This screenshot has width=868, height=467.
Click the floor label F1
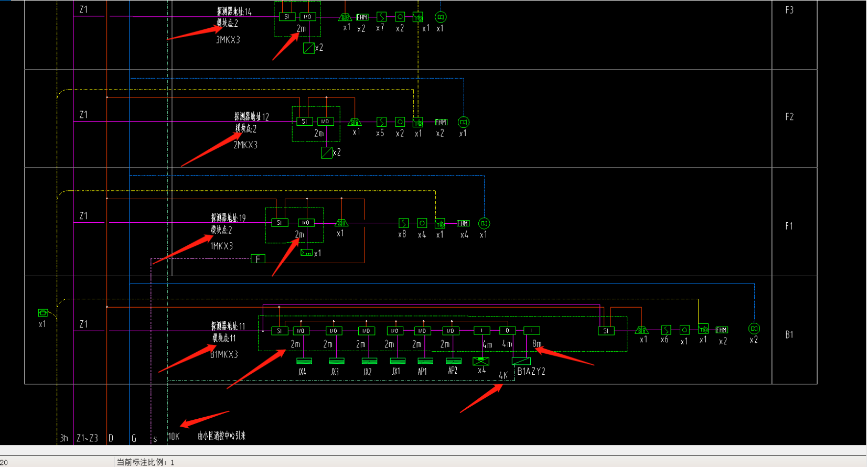[789, 226]
